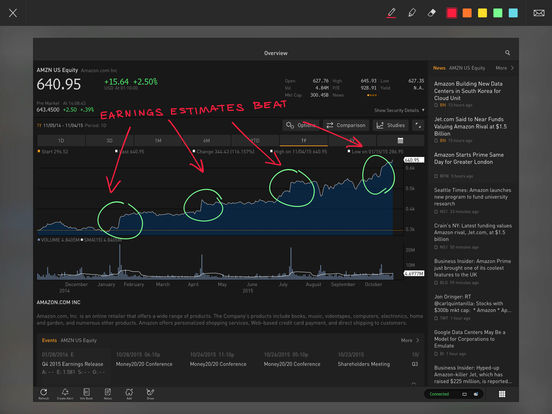Click the Studies button

coord(391,125)
